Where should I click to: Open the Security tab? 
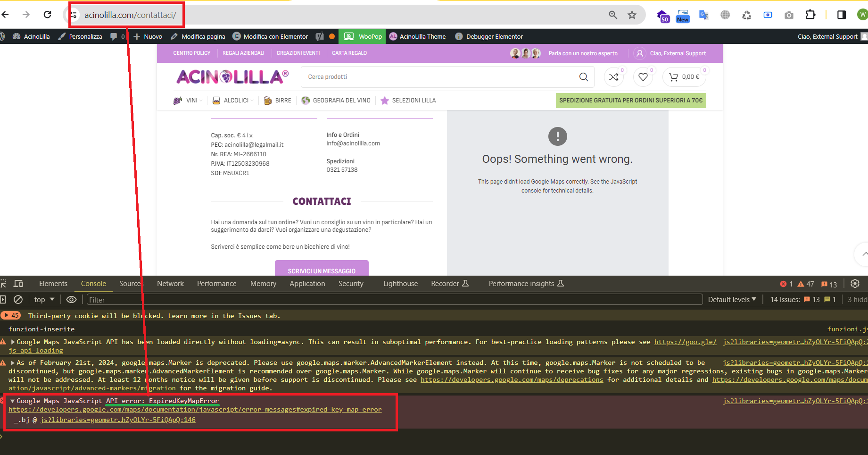click(x=351, y=284)
